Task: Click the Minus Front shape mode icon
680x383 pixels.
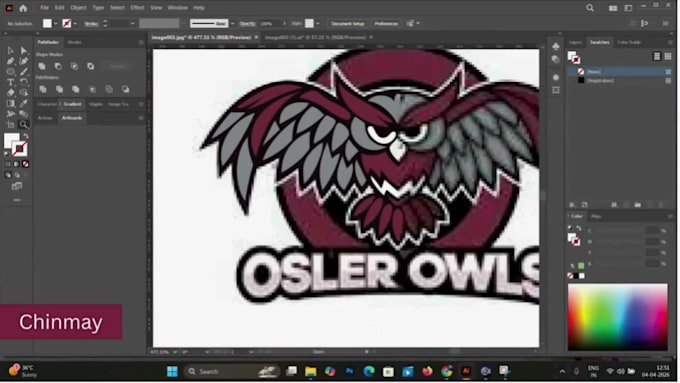Action: pyautogui.click(x=58, y=66)
